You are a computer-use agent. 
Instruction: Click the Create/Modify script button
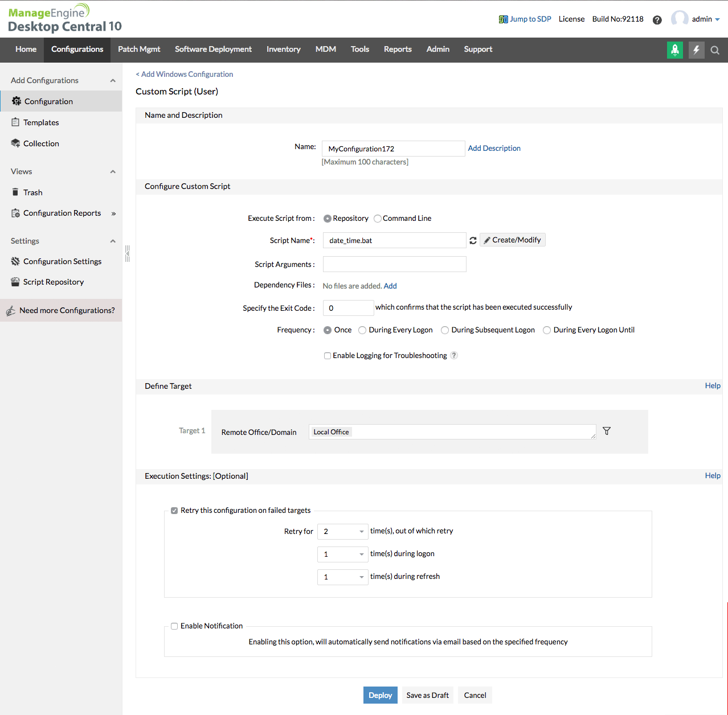click(513, 240)
